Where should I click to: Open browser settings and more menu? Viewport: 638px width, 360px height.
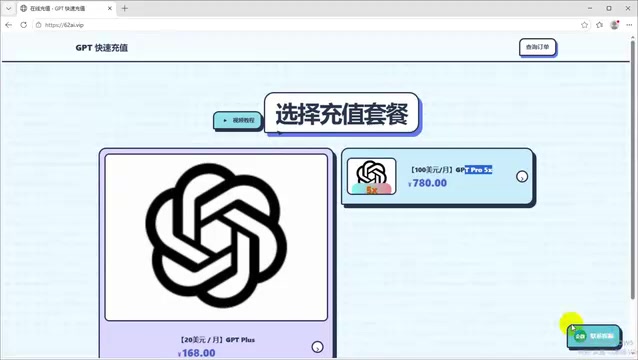(629, 25)
